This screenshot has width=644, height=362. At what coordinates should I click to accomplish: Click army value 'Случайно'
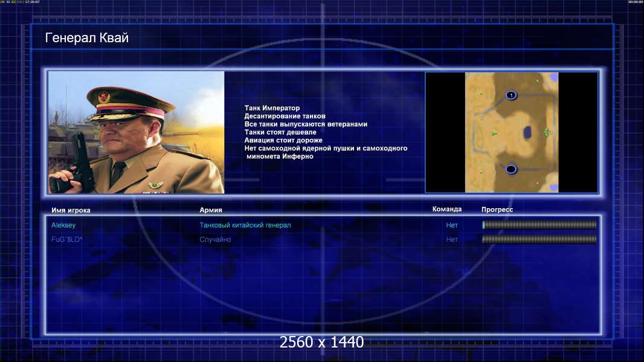(x=215, y=240)
